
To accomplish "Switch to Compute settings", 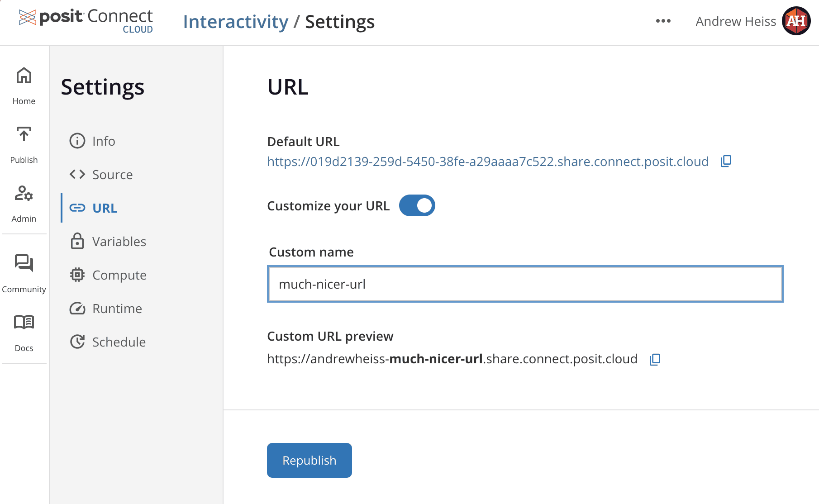I will (119, 275).
